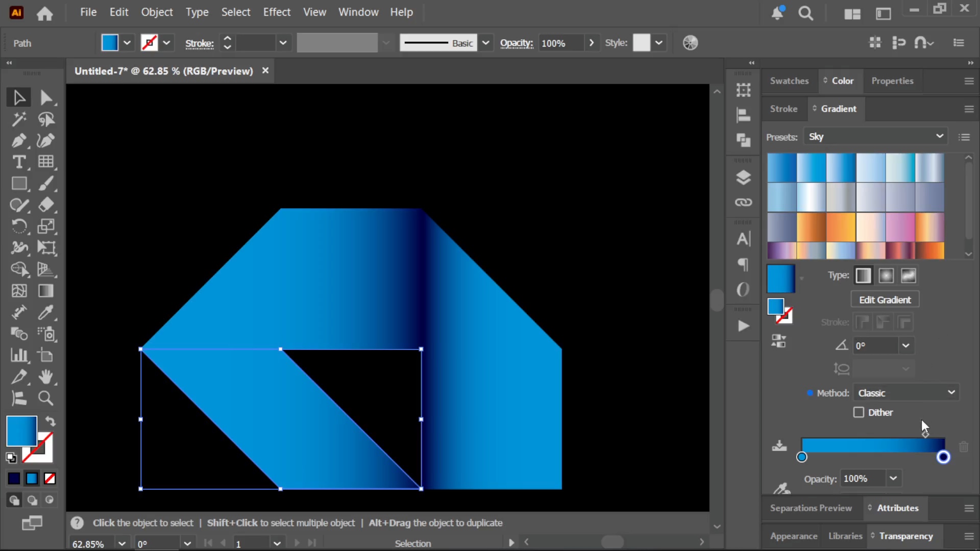Click the left blue gradient stop

click(x=802, y=457)
